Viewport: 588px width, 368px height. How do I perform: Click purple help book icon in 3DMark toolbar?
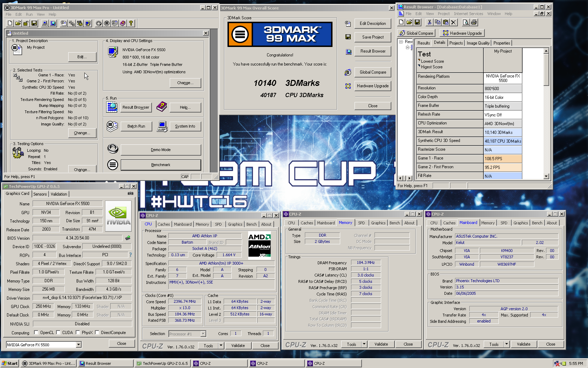[x=123, y=23]
